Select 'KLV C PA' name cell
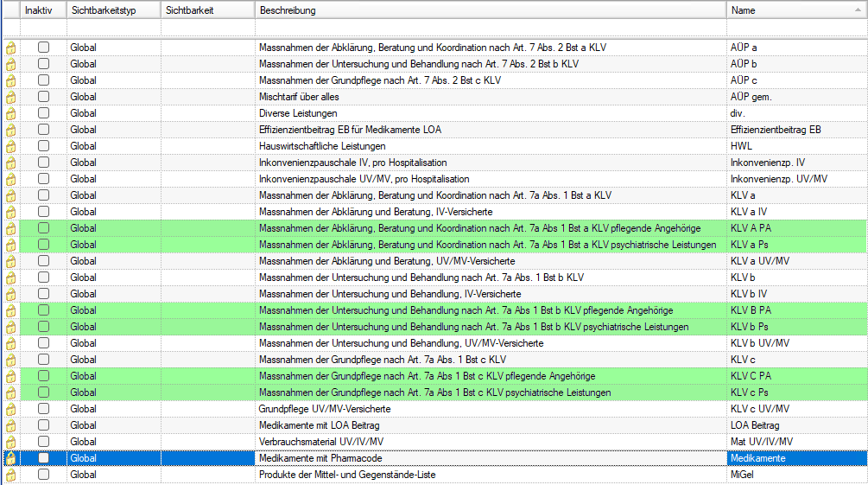This screenshot has height=485, width=868. (x=796, y=376)
